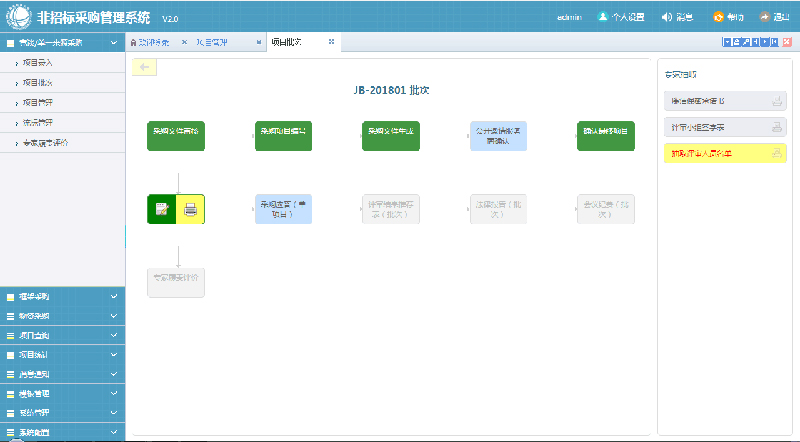Click the edit icon in the dark green workflow box
Viewport: 800px width, 442px height.
161,209
